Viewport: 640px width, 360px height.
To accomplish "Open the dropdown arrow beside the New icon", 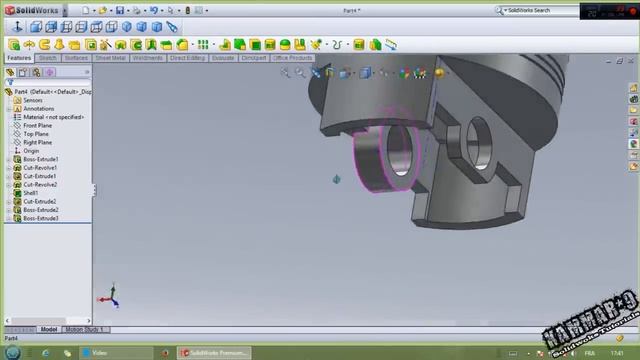I will coord(94,11).
